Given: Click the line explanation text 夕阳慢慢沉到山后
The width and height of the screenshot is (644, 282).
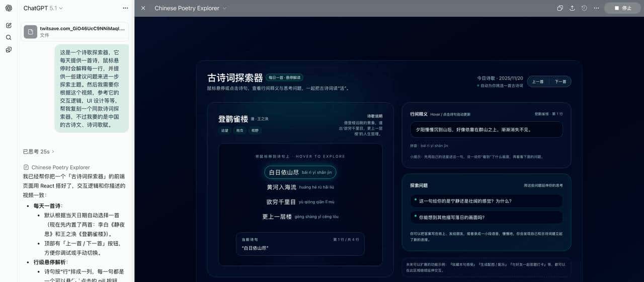Looking at the screenshot, I should click(x=487, y=129).
